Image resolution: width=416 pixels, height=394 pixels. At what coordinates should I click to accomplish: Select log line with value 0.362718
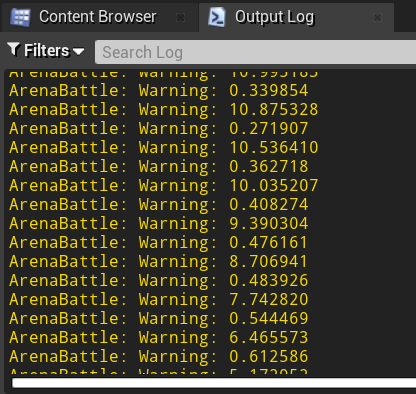click(x=159, y=166)
